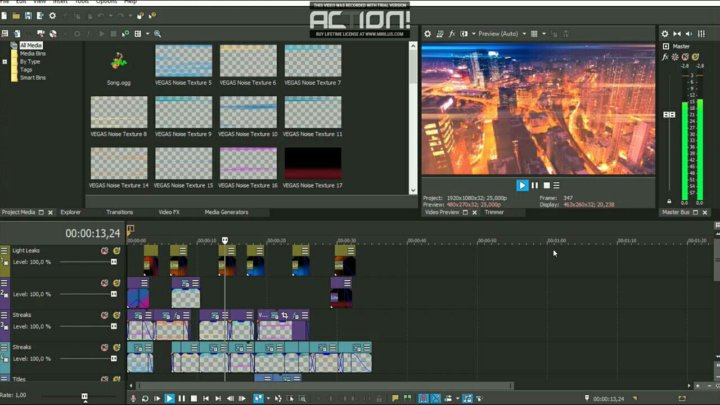The width and height of the screenshot is (720, 405).
Task: Click the Video Output FX icon in preview
Action: (453, 34)
